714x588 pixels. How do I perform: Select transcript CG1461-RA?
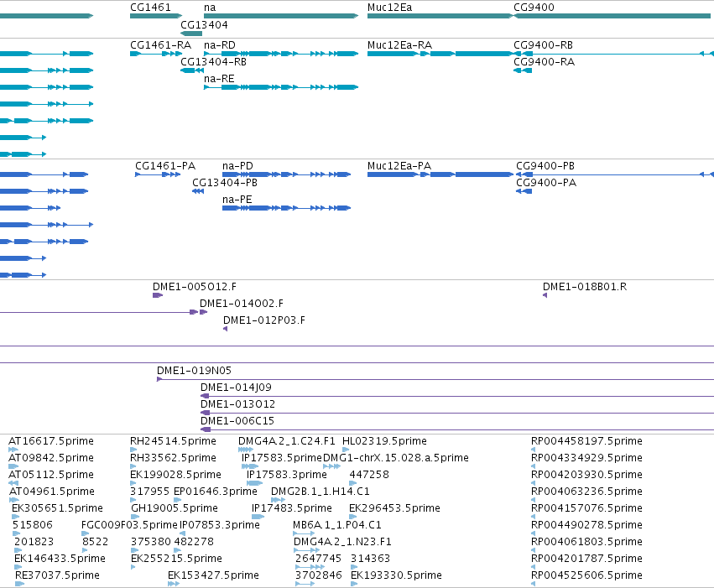tap(156, 54)
